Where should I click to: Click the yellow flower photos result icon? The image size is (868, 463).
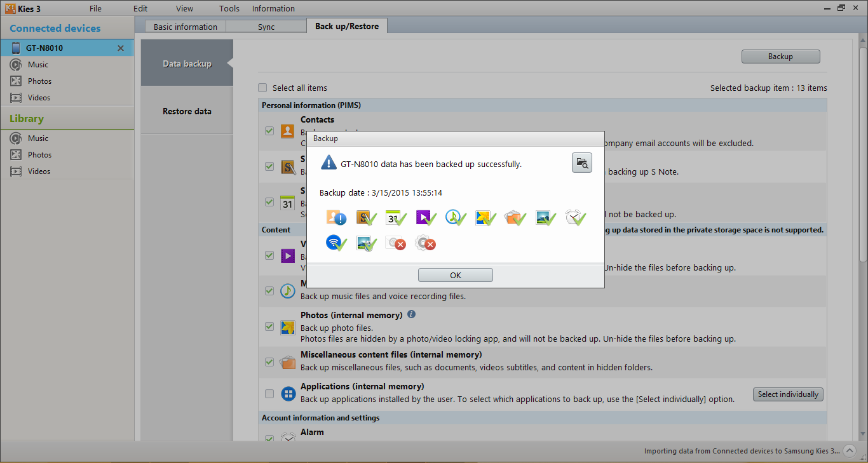click(485, 218)
